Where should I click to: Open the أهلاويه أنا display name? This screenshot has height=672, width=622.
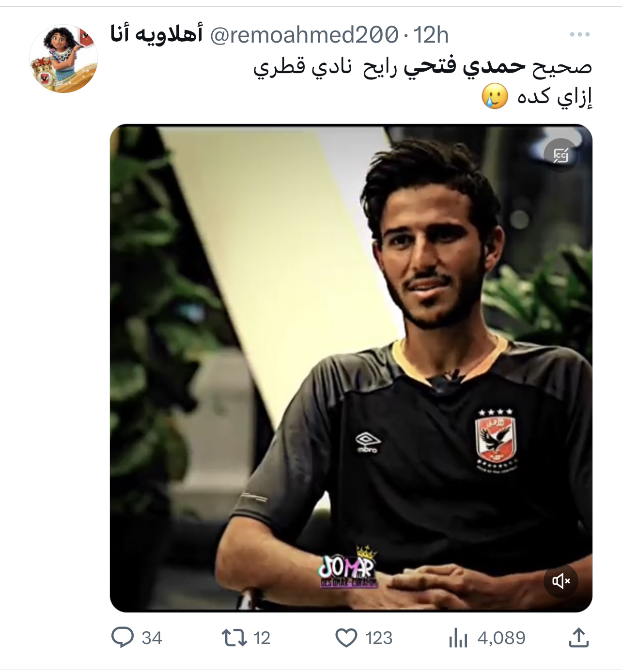[x=156, y=34]
